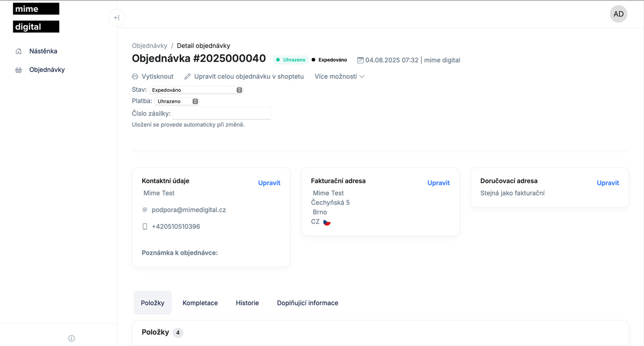This screenshot has height=346, width=644.
Task: Click the info icon at sidebar bottom
Action: pyautogui.click(x=71, y=338)
